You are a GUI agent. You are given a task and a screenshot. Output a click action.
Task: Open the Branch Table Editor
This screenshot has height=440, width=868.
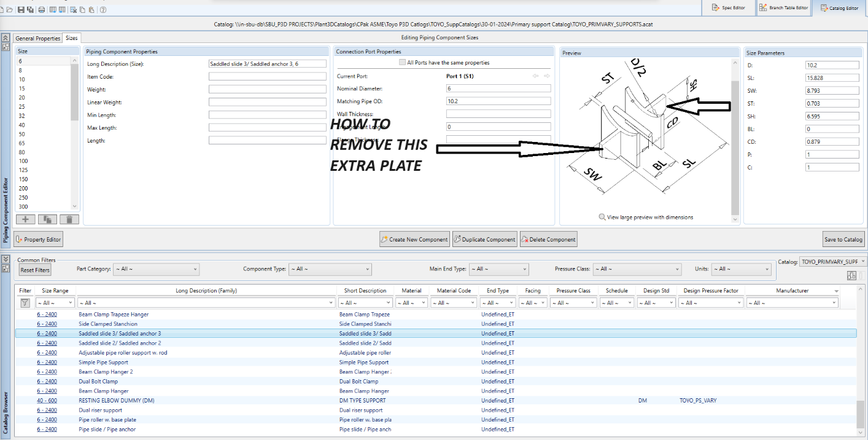784,6
